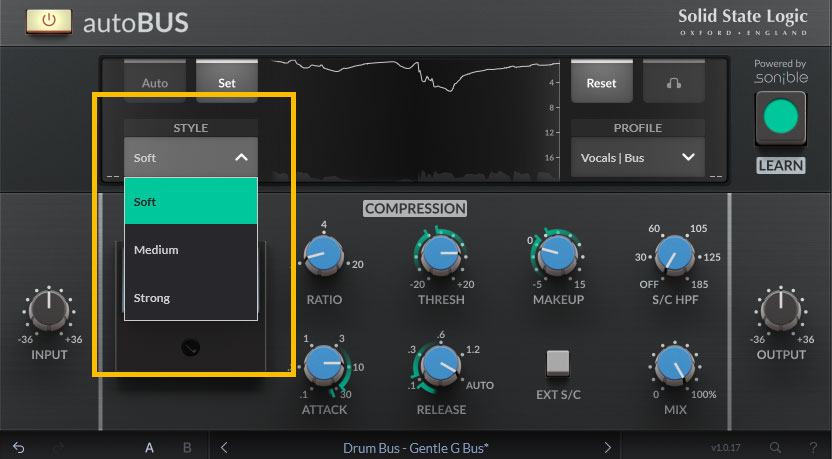Toggle the EXT S/C switch
Image resolution: width=832 pixels, height=459 pixels.
pyautogui.click(x=558, y=363)
